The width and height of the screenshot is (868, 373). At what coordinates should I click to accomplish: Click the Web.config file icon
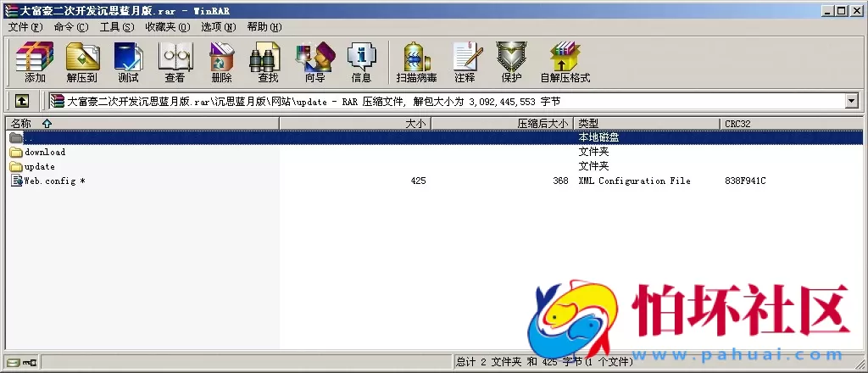click(x=17, y=181)
